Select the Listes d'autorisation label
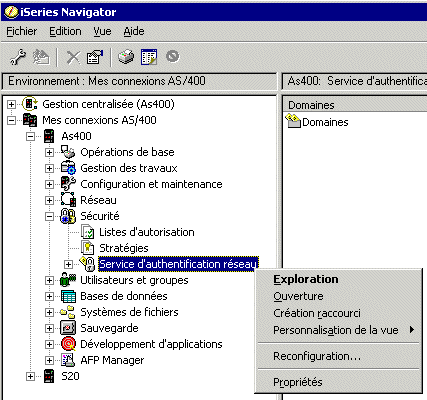 coord(147,232)
